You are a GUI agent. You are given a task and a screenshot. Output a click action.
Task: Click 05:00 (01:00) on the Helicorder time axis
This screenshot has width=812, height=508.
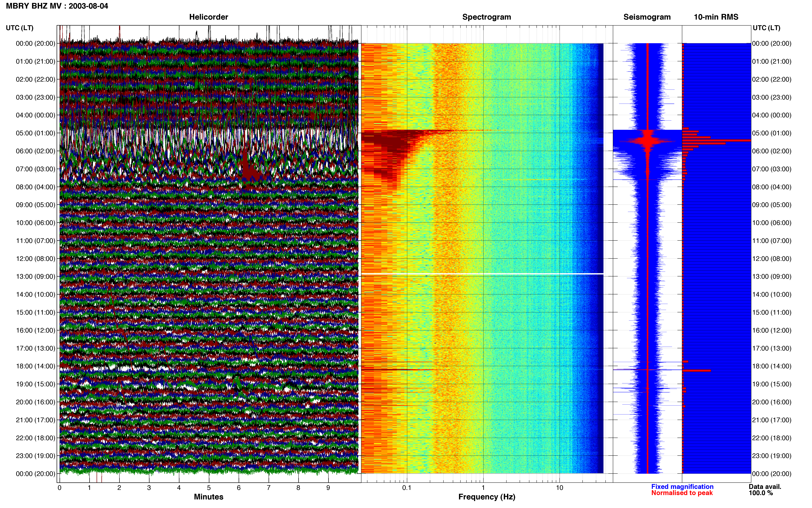[x=36, y=133]
